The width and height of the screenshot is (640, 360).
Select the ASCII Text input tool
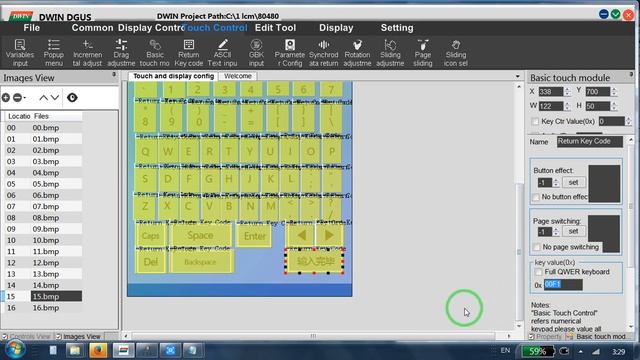tap(222, 53)
